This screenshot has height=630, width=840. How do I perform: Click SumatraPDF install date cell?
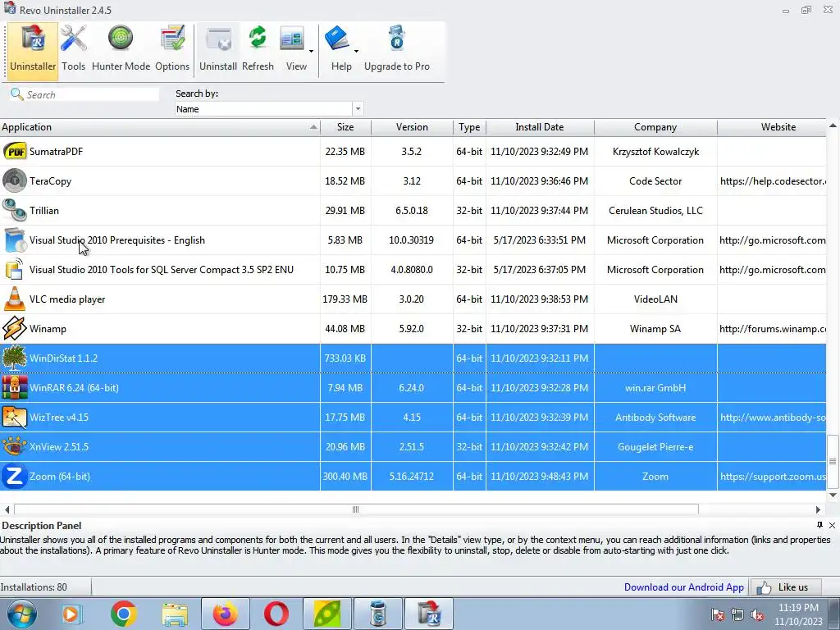point(540,152)
